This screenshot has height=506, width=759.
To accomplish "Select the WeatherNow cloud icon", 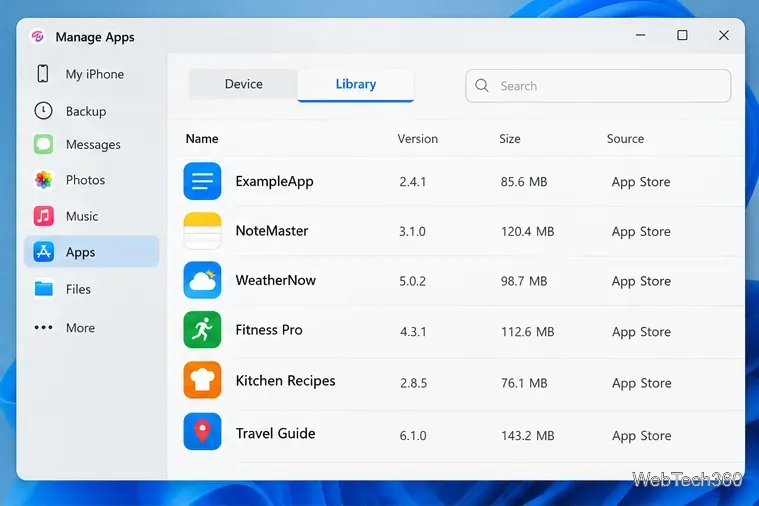I will pyautogui.click(x=202, y=280).
